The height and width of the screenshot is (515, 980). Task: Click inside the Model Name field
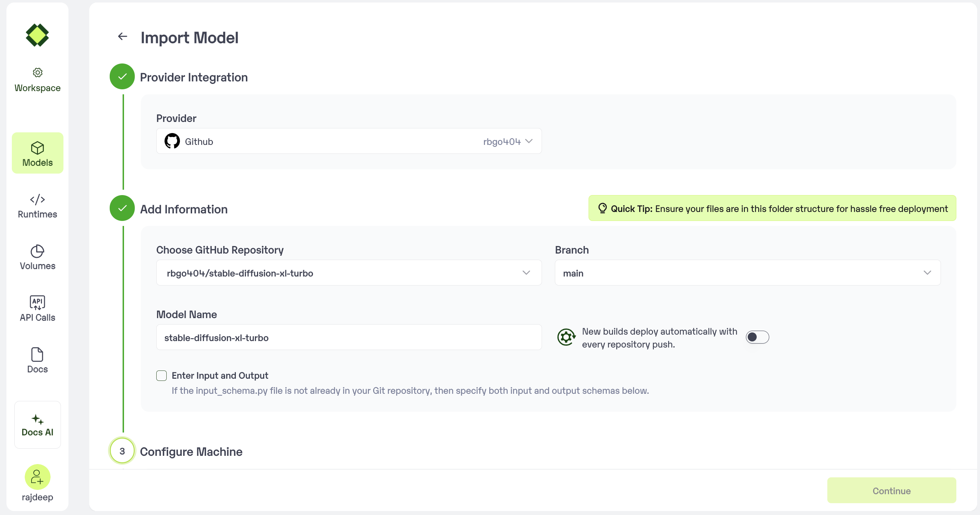[348, 337]
